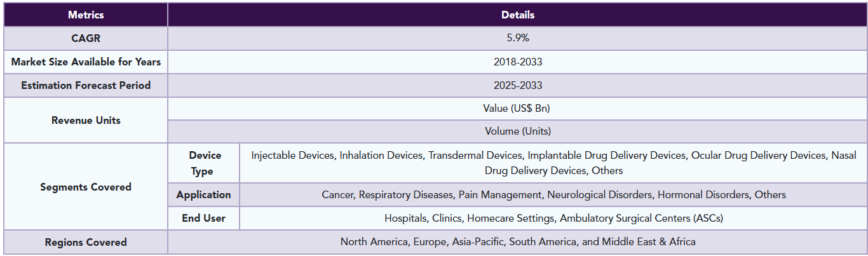The height and width of the screenshot is (256, 868).
Task: Click the North America, Europe regions cell
Action: coord(518,241)
